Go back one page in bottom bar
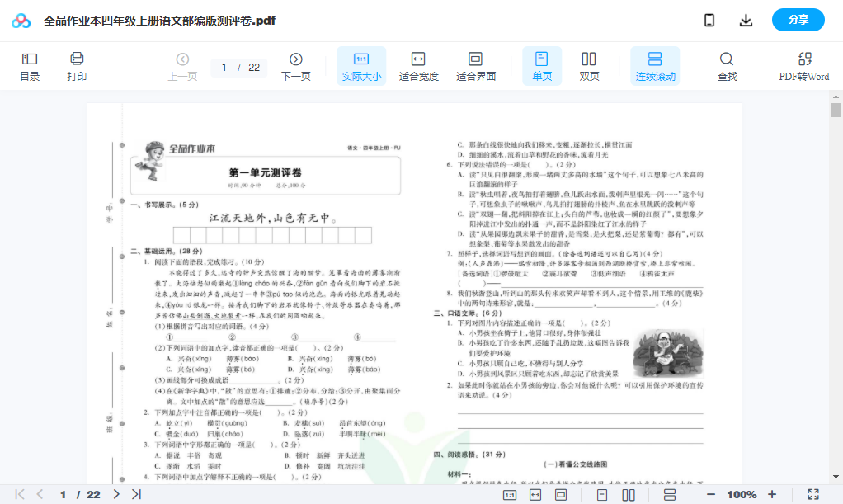 click(40, 494)
